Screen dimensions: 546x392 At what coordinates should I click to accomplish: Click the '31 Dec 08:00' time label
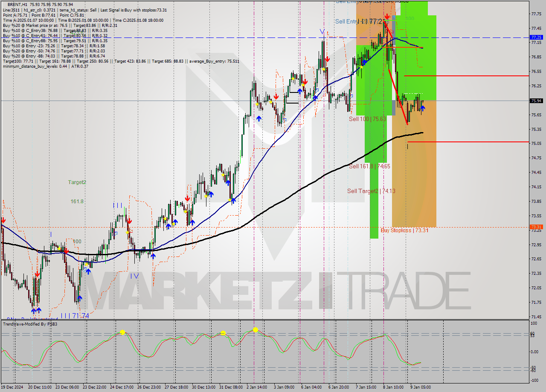coord(231,387)
